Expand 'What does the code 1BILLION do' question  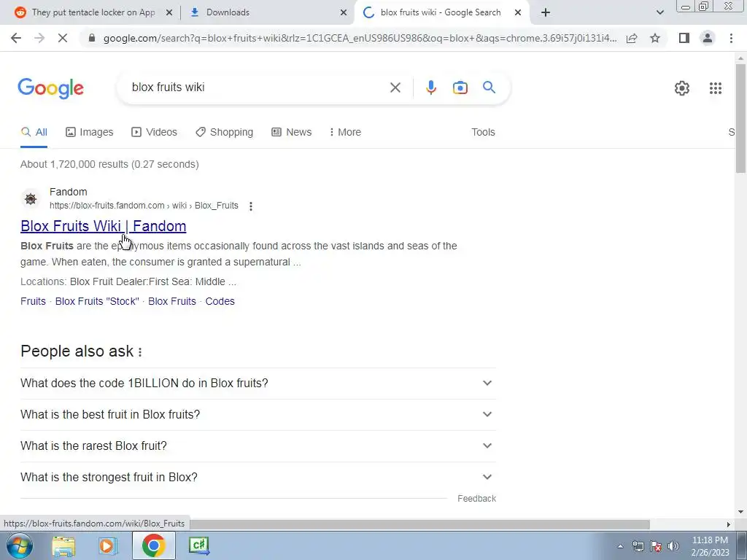coord(258,384)
